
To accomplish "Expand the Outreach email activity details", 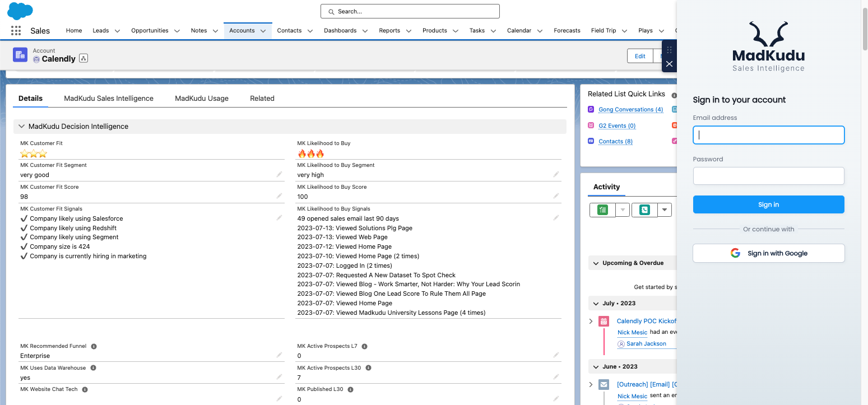I will click(591, 385).
